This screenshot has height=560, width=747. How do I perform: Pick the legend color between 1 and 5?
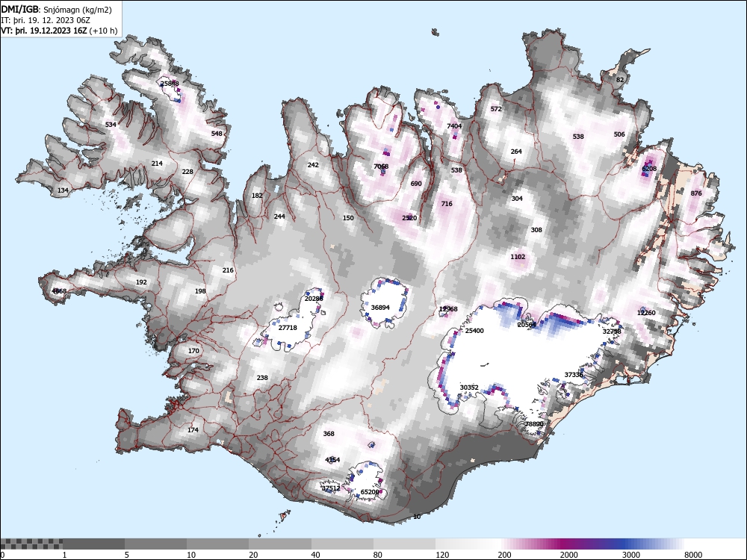pos(94,544)
